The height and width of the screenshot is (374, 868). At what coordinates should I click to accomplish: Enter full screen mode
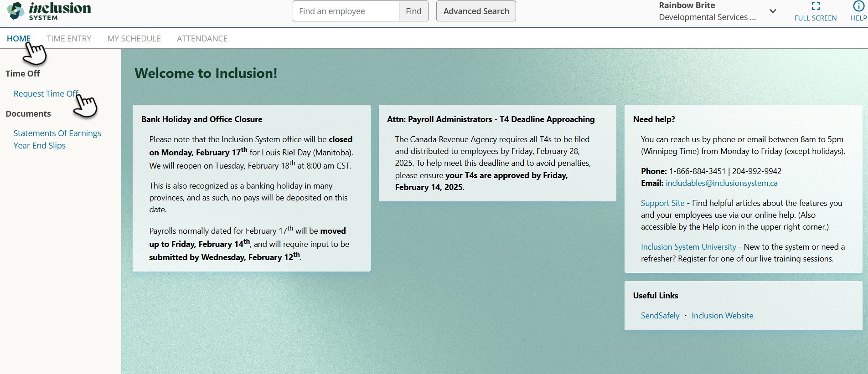(x=816, y=11)
